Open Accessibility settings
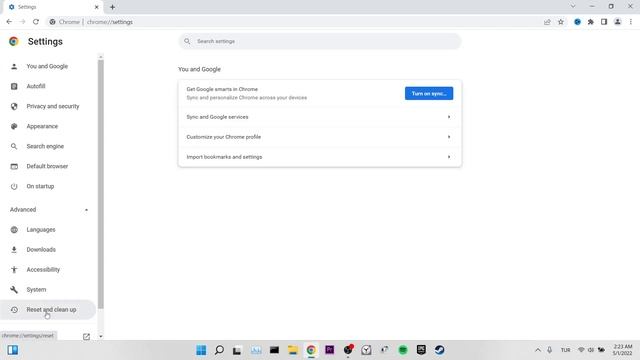 [x=48, y=269]
